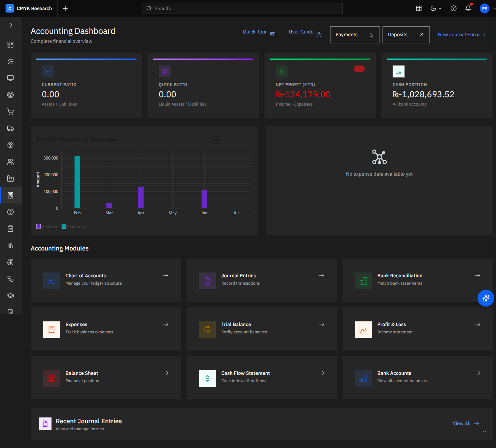Click the Accounting Modules heading
Viewport: 496px width, 448px height.
(60, 248)
